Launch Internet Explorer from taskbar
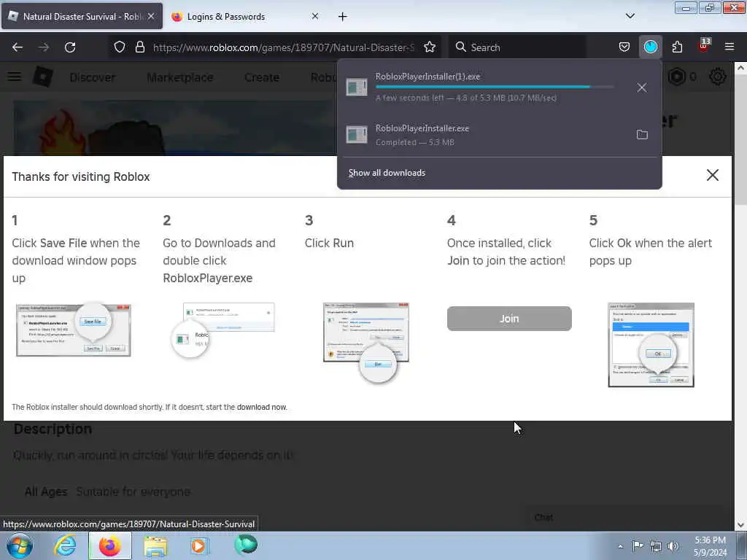747x560 pixels. point(65,545)
